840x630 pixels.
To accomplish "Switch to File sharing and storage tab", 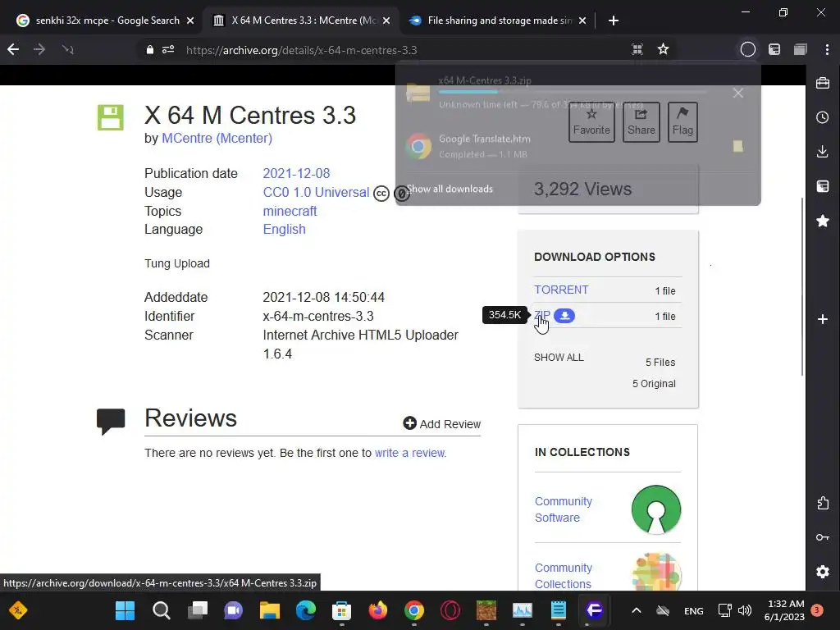I will click(x=500, y=21).
